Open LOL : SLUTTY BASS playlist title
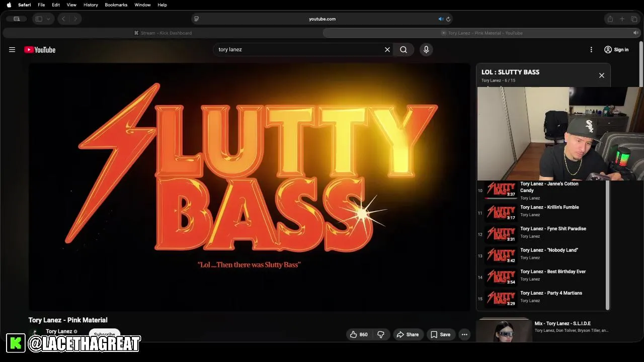 tap(510, 72)
